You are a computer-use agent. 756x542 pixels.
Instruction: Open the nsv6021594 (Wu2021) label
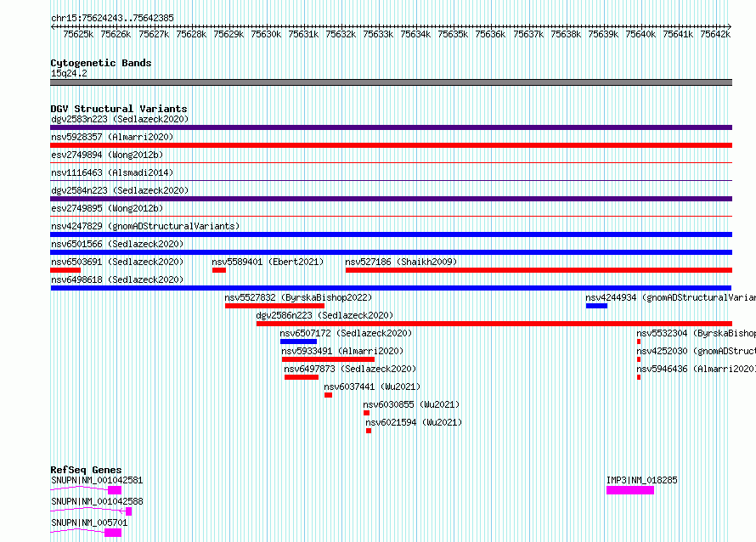(x=414, y=422)
